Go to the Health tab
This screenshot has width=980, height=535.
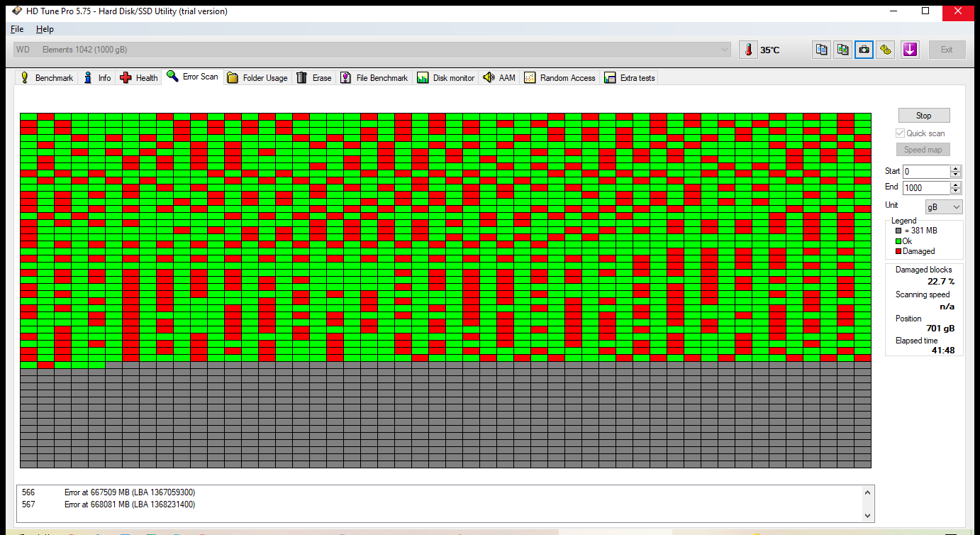pyautogui.click(x=139, y=78)
